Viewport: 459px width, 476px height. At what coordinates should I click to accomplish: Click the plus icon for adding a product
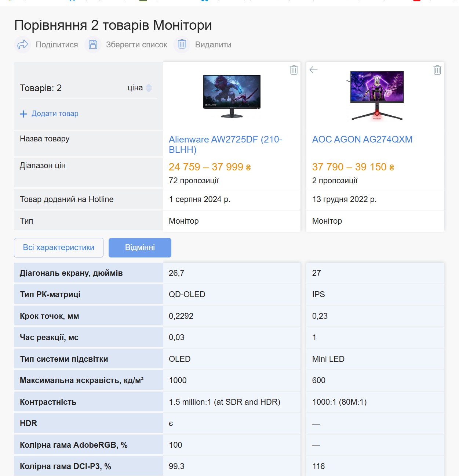pos(23,114)
